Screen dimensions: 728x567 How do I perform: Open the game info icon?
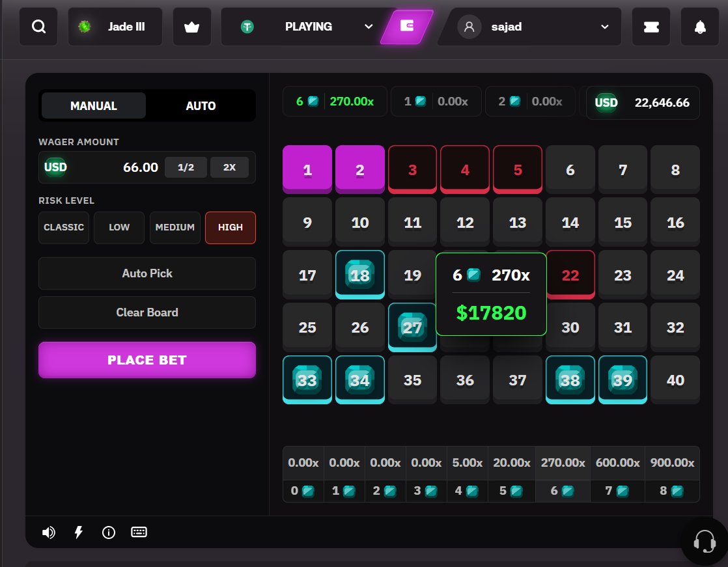pyautogui.click(x=109, y=532)
